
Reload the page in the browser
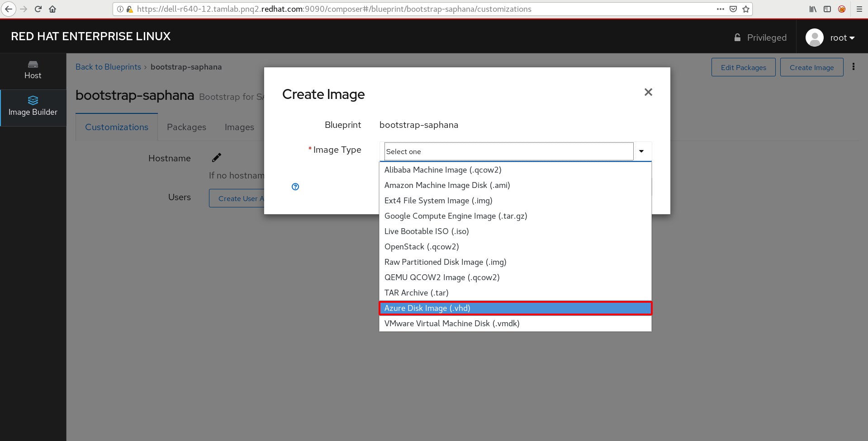coord(38,9)
